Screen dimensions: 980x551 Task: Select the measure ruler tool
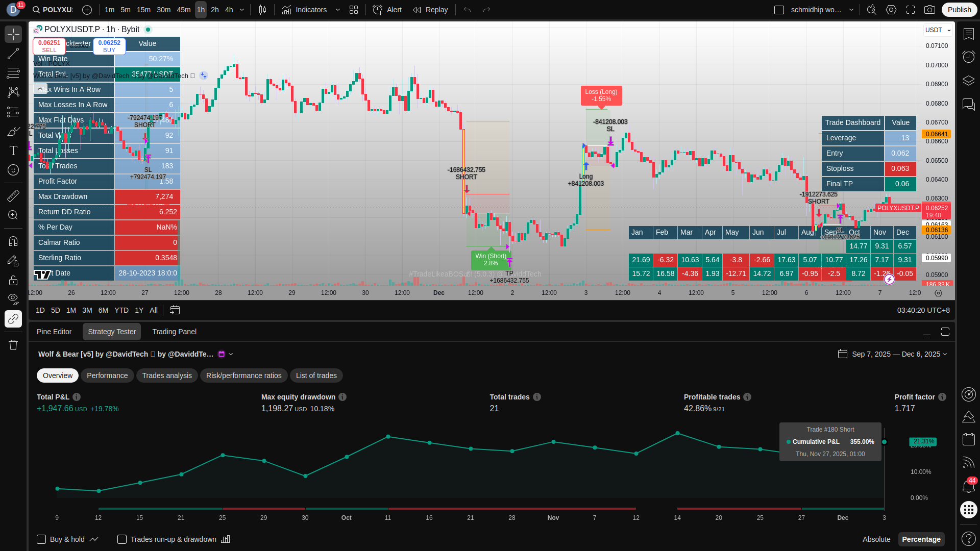(13, 195)
